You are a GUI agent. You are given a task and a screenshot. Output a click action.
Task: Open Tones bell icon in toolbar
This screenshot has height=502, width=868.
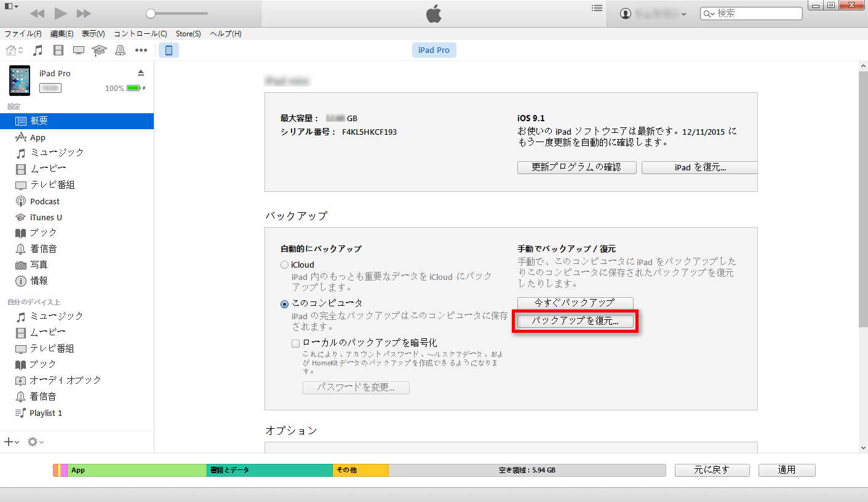click(120, 50)
